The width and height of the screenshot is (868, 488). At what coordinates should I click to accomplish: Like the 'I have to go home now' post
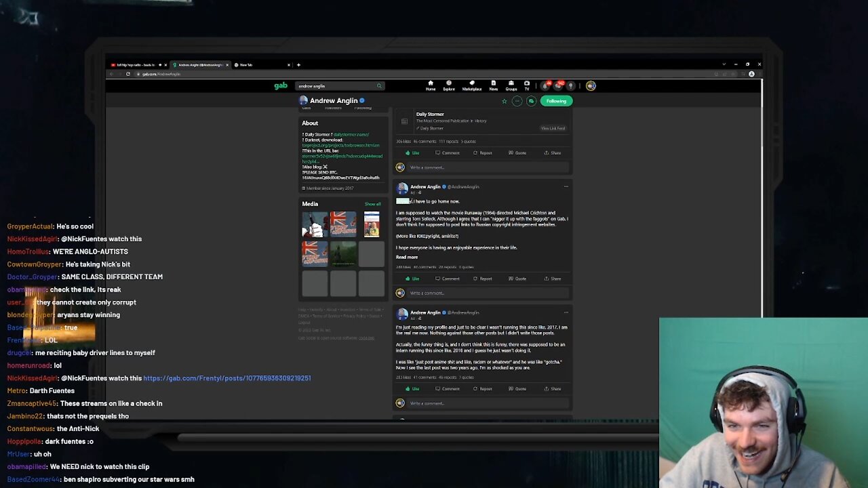coord(412,279)
